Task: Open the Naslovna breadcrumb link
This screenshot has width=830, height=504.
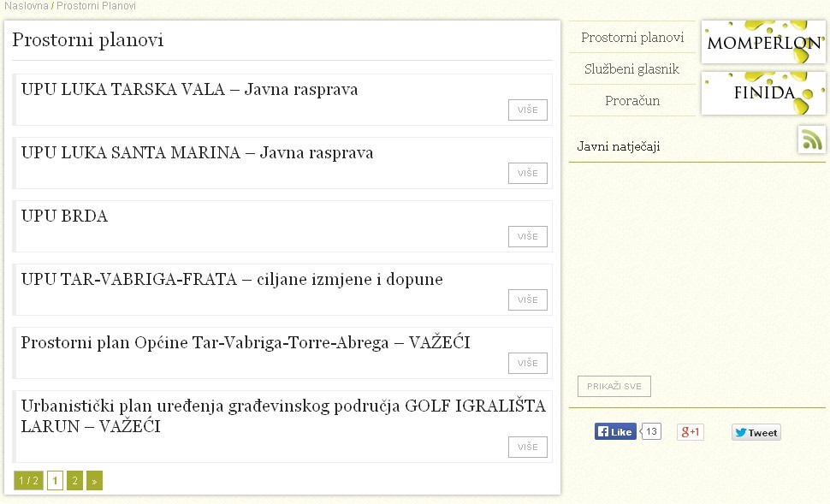Action: (26, 6)
